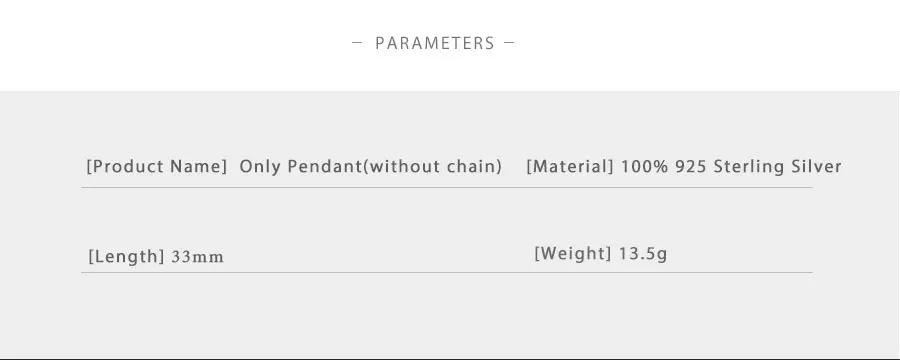This screenshot has width=900, height=360.
Task: Click the divider line under Product Name row
Action: coord(447,187)
